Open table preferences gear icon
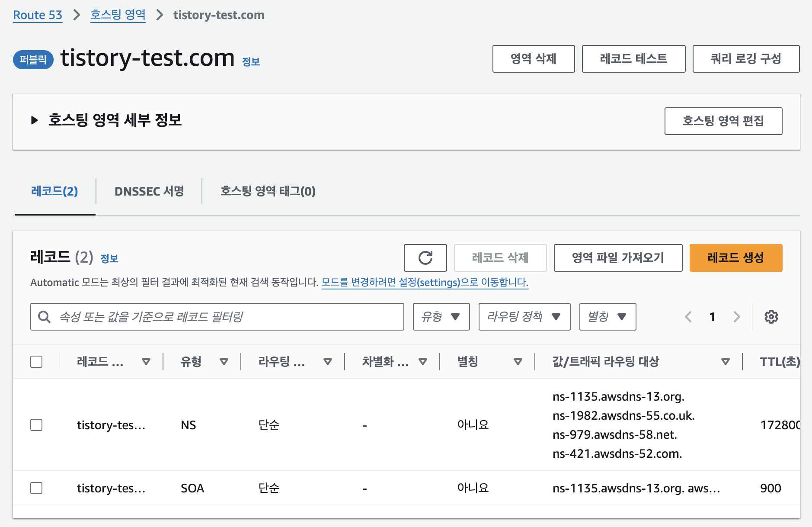 pyautogui.click(x=771, y=317)
